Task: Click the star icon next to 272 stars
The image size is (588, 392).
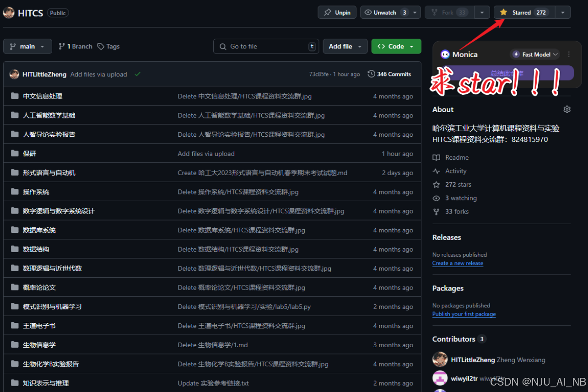Action: pyautogui.click(x=436, y=184)
